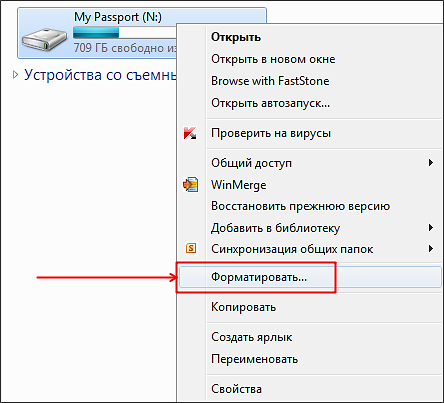
Task: Click the Kaspersky virus scan icon
Action: [190, 133]
